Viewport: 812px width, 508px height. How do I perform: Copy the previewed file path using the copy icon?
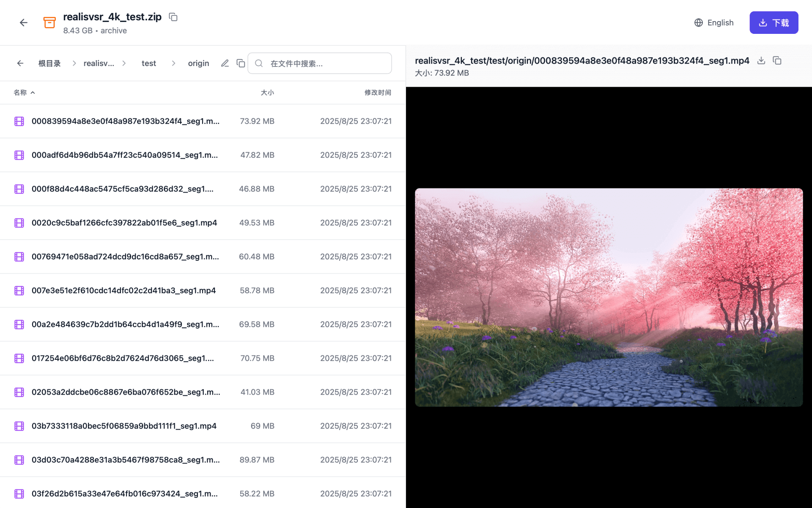pos(777,61)
